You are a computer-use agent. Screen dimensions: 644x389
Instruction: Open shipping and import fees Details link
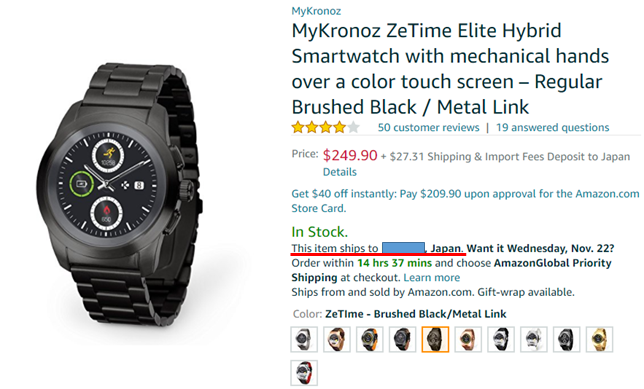point(339,172)
